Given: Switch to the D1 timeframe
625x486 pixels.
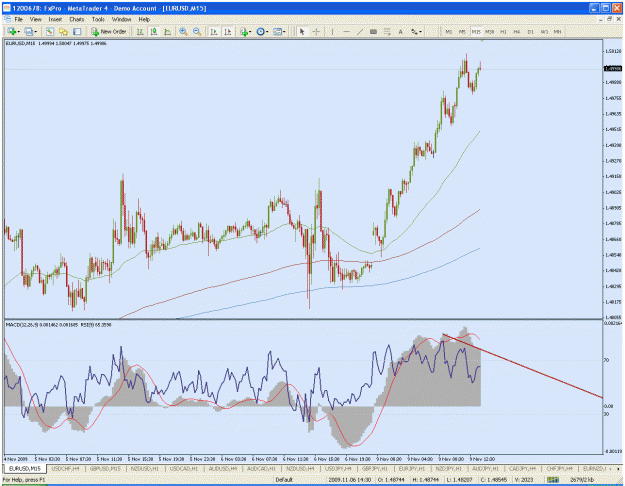Looking at the screenshot, I should (x=531, y=31).
